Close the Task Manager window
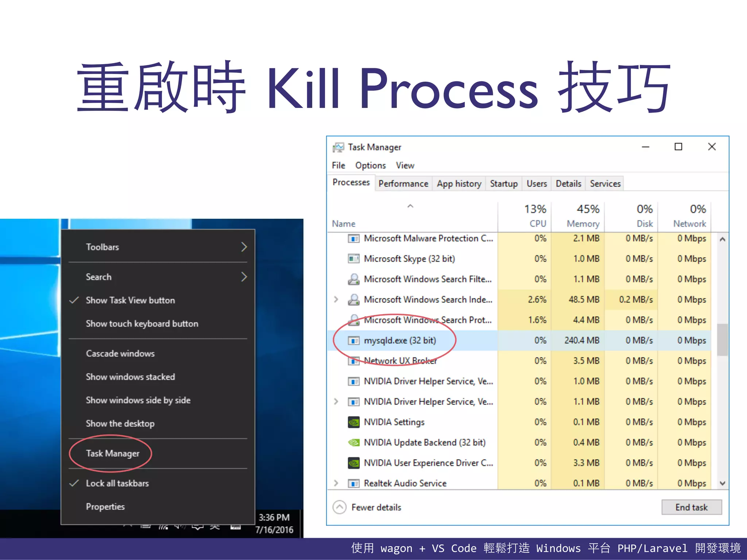This screenshot has height=560, width=747. 712,147
